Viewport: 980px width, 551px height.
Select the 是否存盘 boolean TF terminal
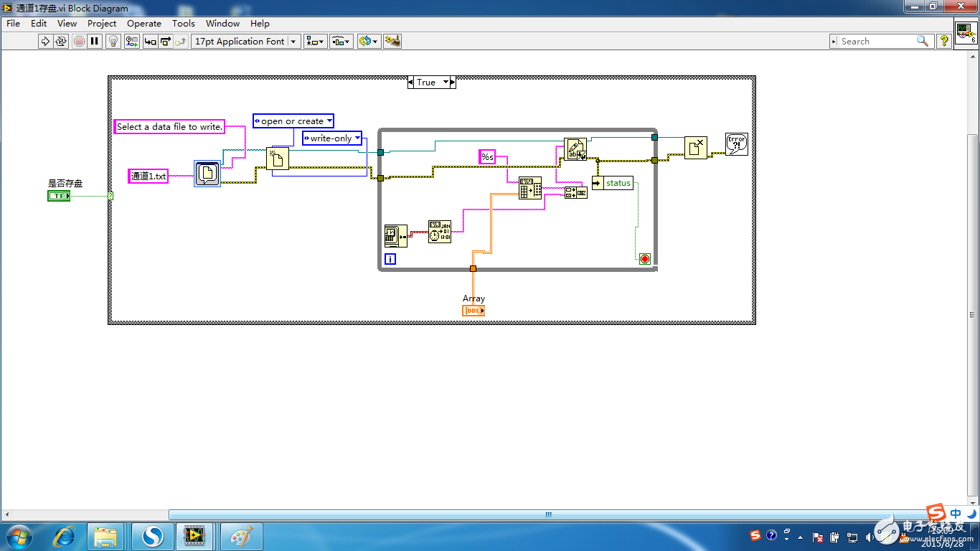pyautogui.click(x=59, y=196)
